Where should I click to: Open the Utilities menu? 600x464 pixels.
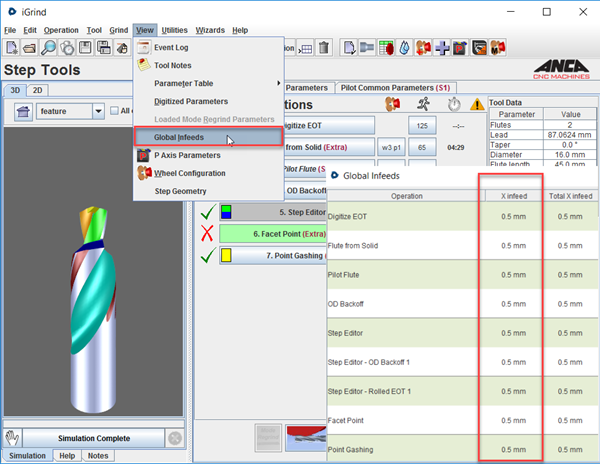click(174, 30)
